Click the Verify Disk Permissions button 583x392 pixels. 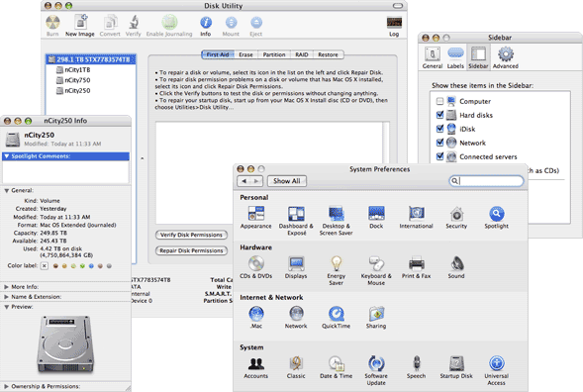coord(191,235)
